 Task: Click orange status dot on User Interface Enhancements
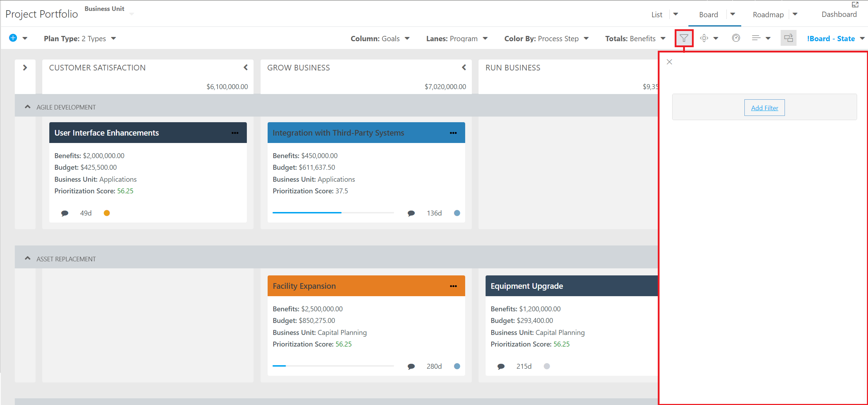pos(107,213)
